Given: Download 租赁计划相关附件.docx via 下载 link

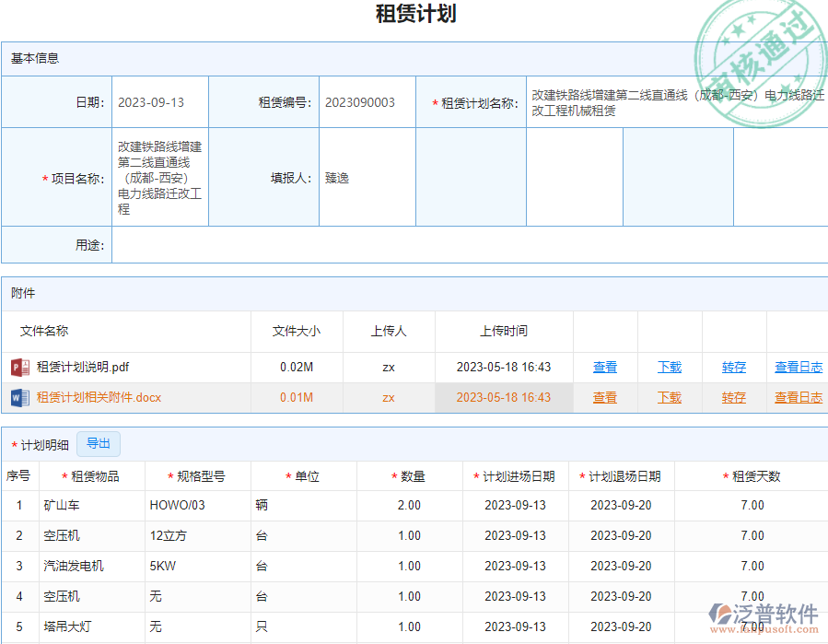Looking at the screenshot, I should [x=669, y=397].
